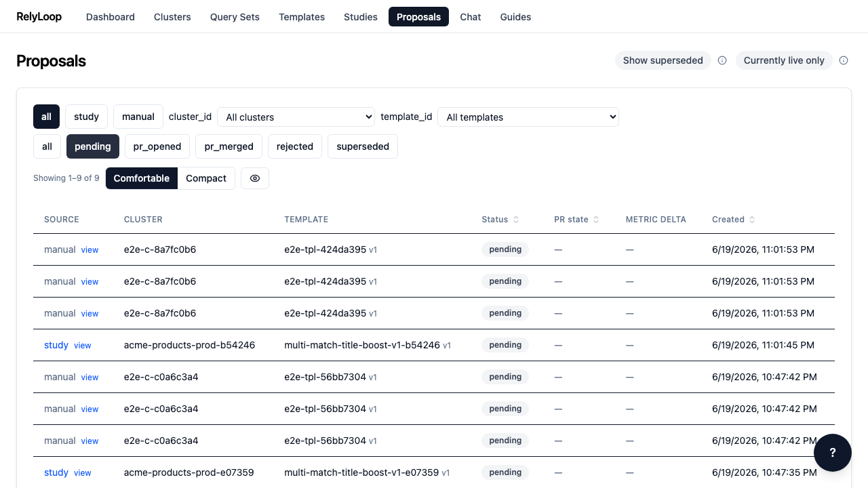Image resolution: width=868 pixels, height=488 pixels.
Task: Click the SOURCE column header
Action: click(62, 220)
